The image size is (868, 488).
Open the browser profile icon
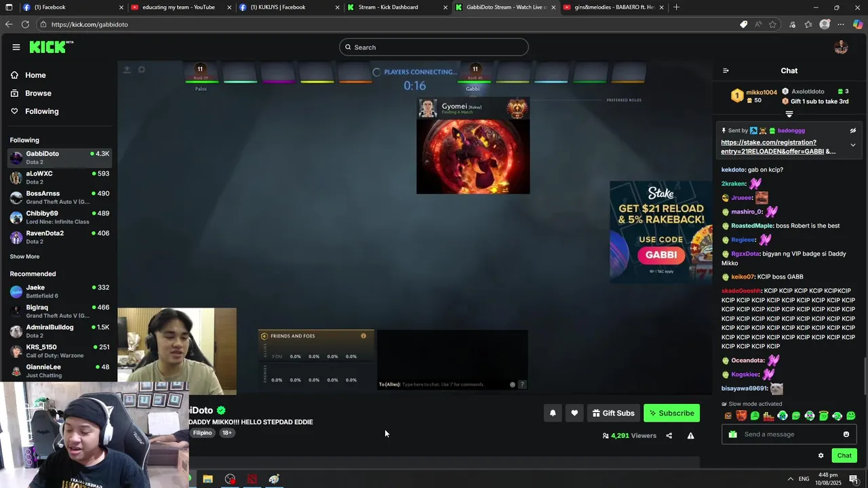coord(825,24)
